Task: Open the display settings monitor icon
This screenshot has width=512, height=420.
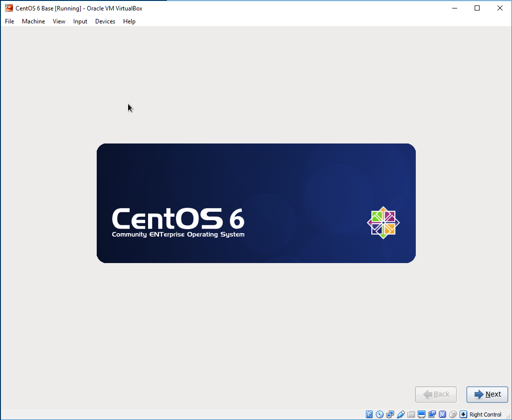Action: [x=422, y=415]
